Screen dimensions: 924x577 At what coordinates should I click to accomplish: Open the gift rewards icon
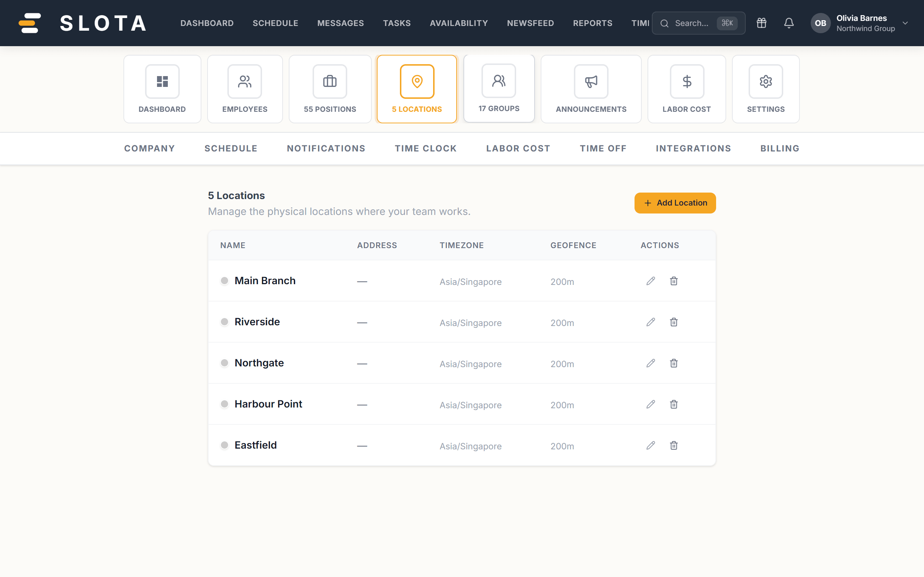[761, 23]
